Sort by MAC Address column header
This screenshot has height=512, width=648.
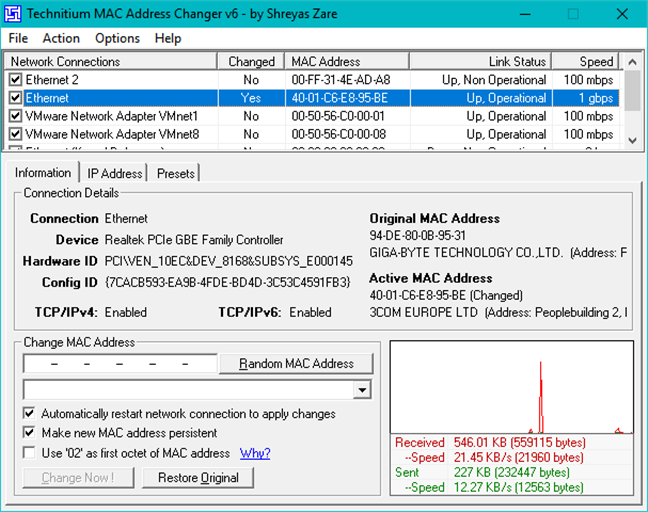[x=347, y=62]
